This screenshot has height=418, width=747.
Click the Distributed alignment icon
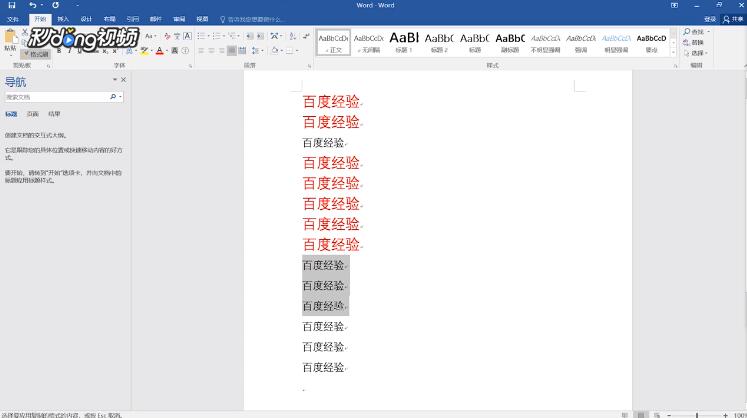(242, 51)
